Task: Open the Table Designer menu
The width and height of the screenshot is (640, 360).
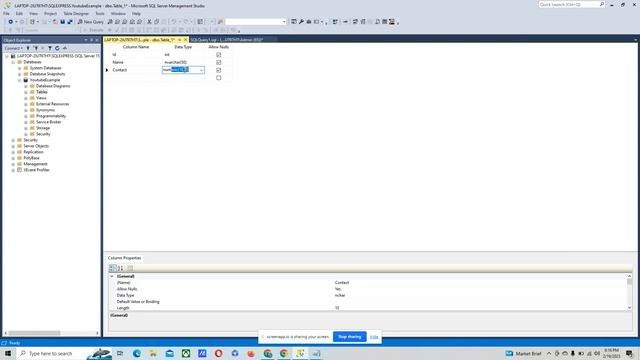Action: coord(76,13)
